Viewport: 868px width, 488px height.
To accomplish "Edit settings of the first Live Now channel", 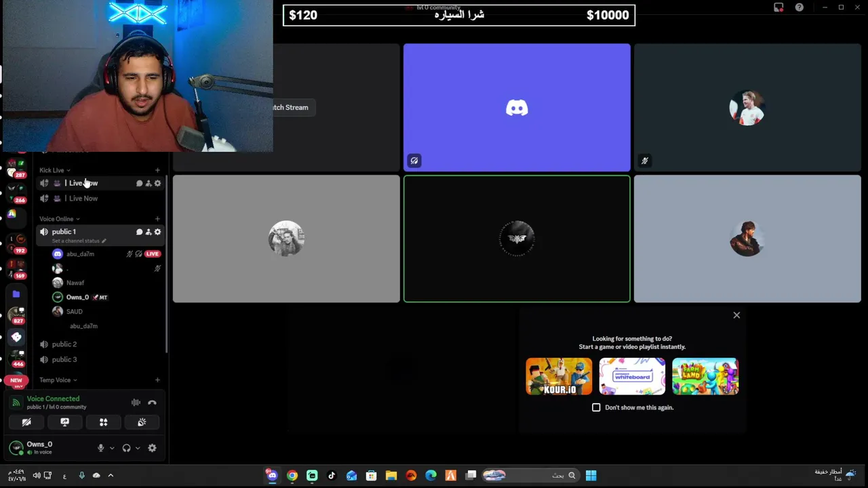I will click(157, 183).
